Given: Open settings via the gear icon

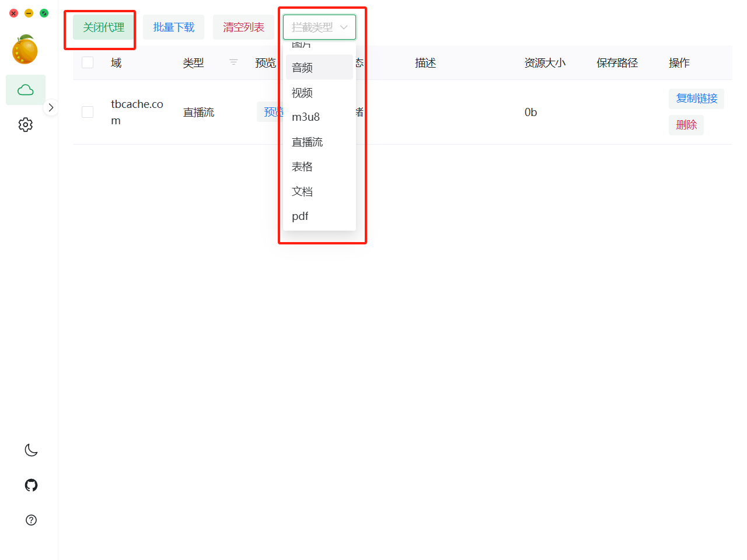Looking at the screenshot, I should pos(25,124).
